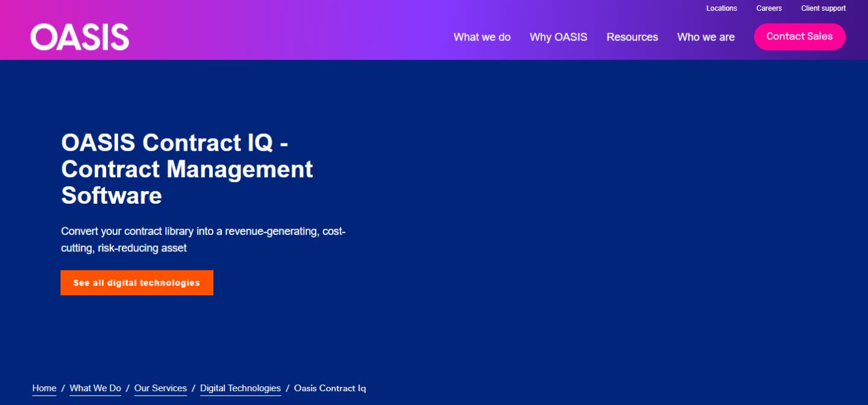Go to Client support
This screenshot has height=405, width=868.
823,8
